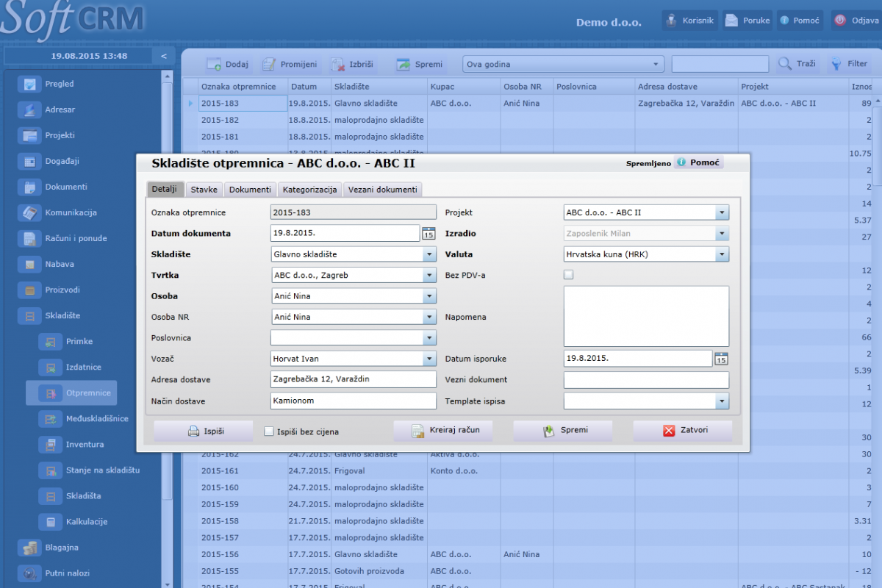Expand the Tvrtka dropdown
The image size is (882, 588).
[x=429, y=275]
